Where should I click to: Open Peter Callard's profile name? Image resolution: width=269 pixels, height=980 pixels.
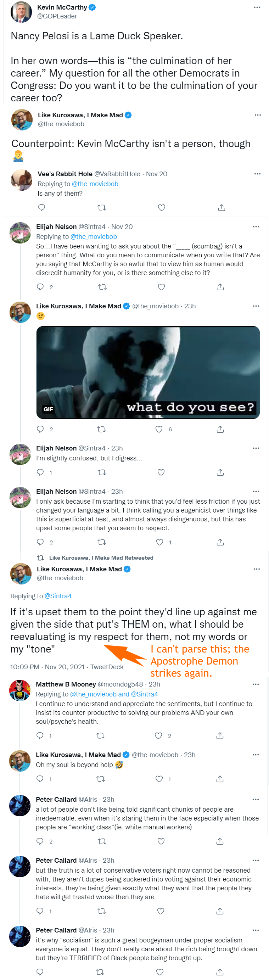click(56, 799)
